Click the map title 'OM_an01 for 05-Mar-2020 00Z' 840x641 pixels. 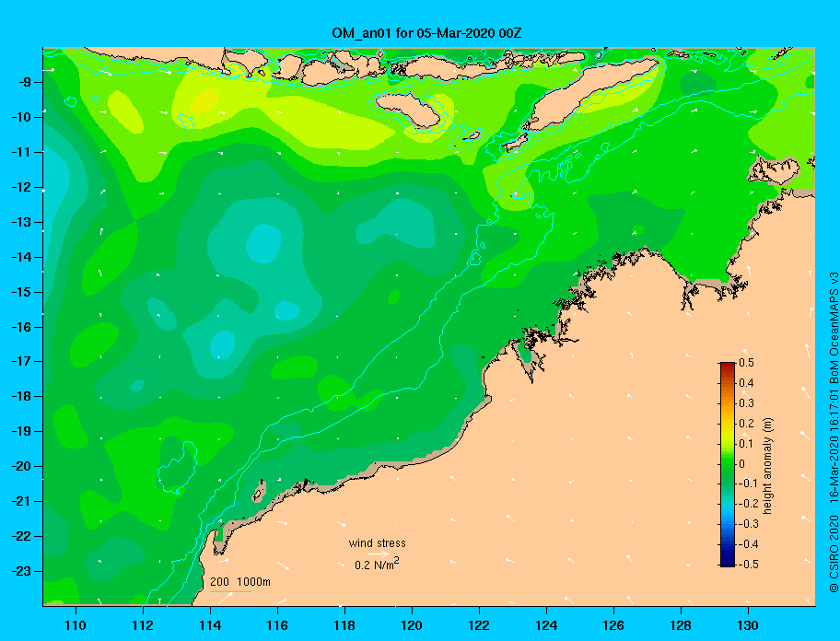pyautogui.click(x=426, y=33)
